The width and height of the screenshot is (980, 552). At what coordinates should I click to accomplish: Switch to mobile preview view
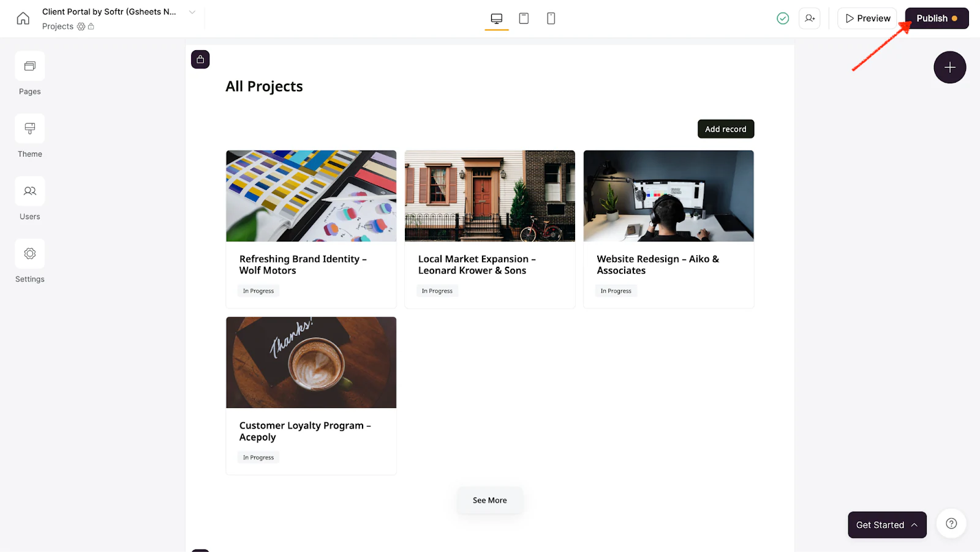pos(551,18)
